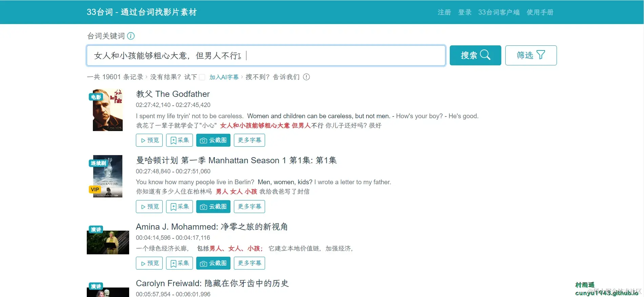Click the 搜不到？告诉我们 text
644x297 pixels.
273,77
